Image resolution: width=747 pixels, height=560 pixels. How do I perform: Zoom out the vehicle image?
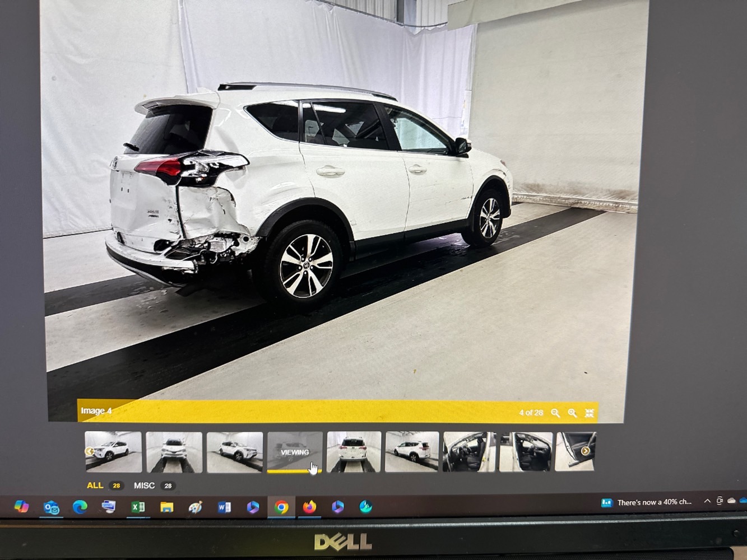pos(555,413)
